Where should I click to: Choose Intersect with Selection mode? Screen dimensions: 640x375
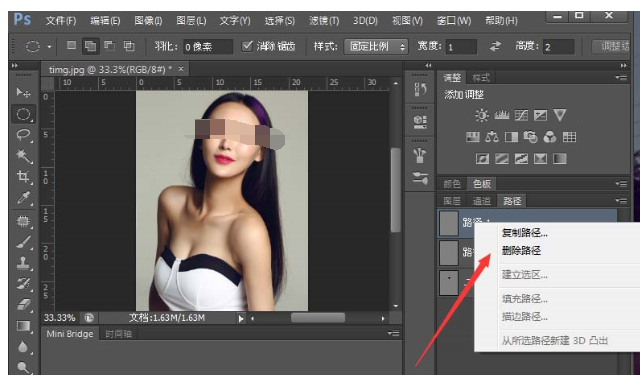pyautogui.click(x=129, y=46)
